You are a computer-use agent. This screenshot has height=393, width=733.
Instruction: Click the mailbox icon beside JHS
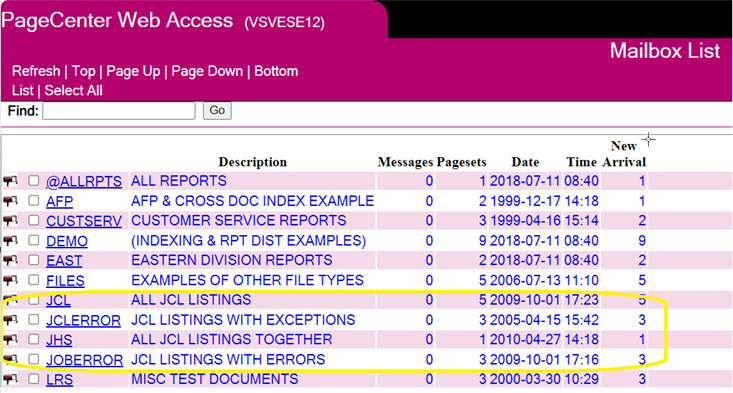click(10, 340)
